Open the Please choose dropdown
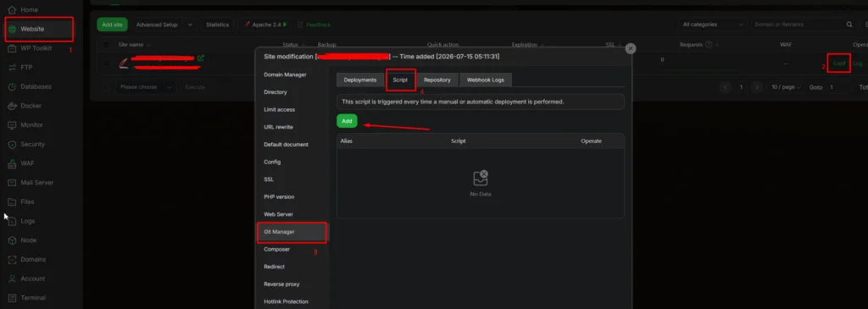The image size is (868, 309). (146, 87)
